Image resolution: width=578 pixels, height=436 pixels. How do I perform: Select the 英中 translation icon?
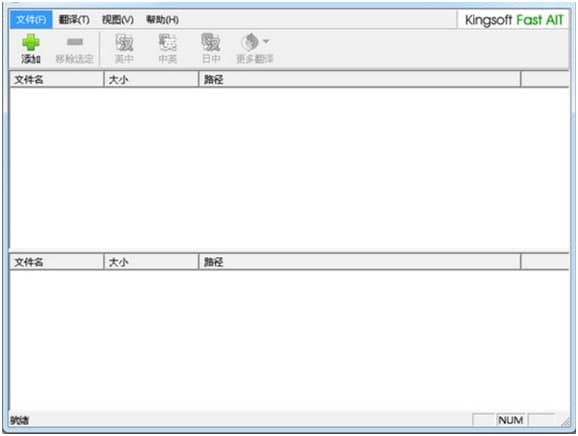pyautogui.click(x=124, y=42)
